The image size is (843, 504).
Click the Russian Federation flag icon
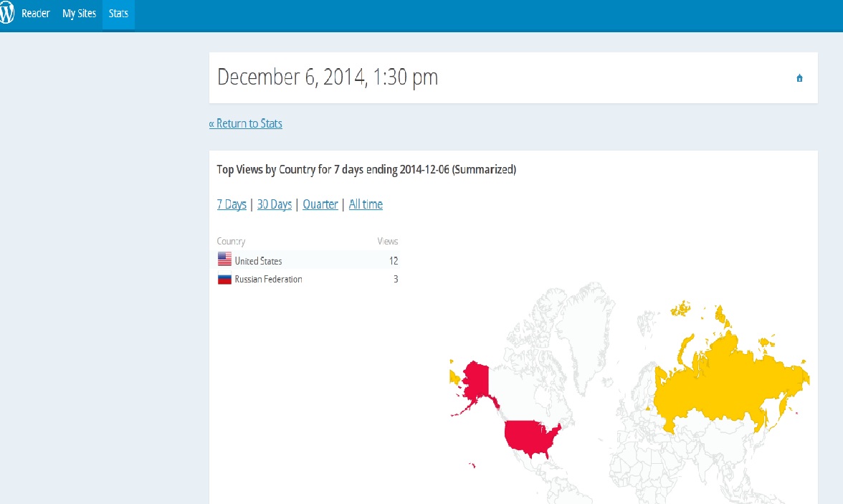pos(224,280)
